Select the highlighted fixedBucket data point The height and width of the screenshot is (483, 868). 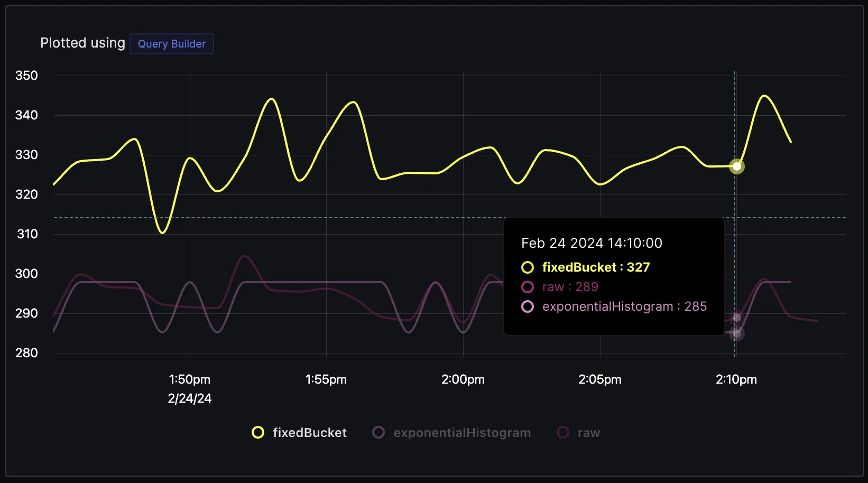point(737,166)
